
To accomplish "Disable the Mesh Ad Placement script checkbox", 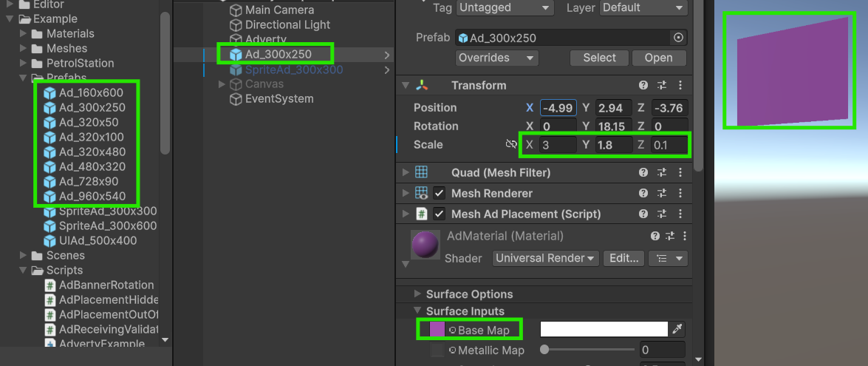I will (x=439, y=214).
